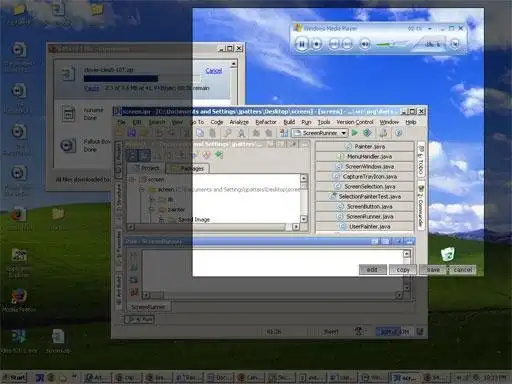Viewport: 512px width, 384px height.
Task: Open the Commander side tool window tab
Action: point(421,207)
